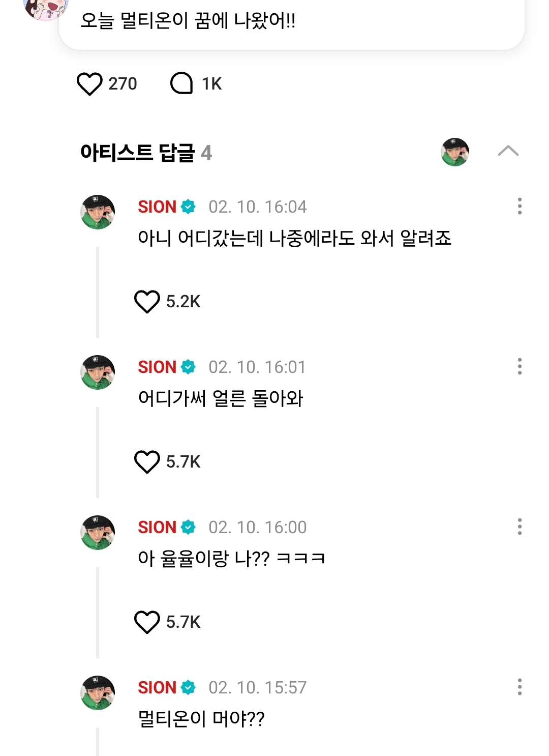Tap SION's avatar on the 15:57 reply
549x756 pixels.
(98, 693)
